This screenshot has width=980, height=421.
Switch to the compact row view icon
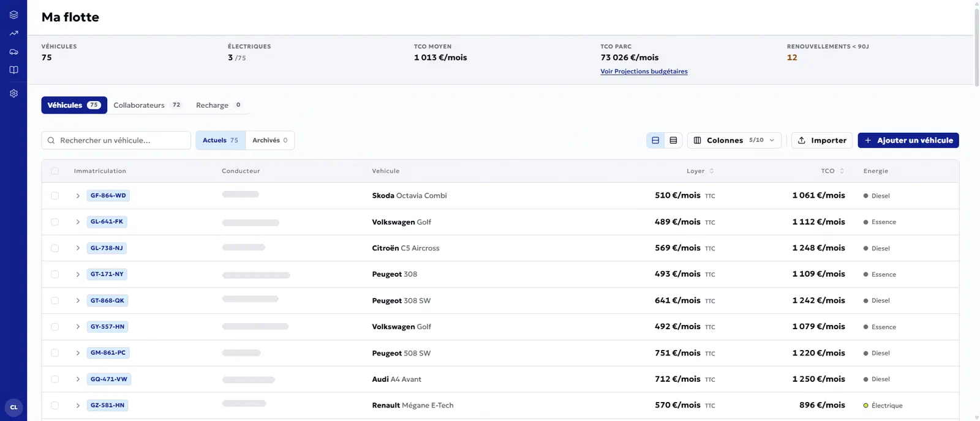pos(655,140)
